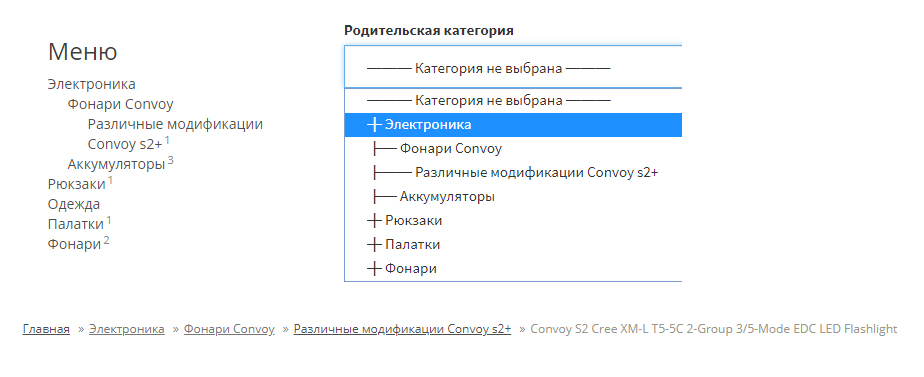Pick Различные модификации Convoy s2+ dropdown option

coord(513,173)
